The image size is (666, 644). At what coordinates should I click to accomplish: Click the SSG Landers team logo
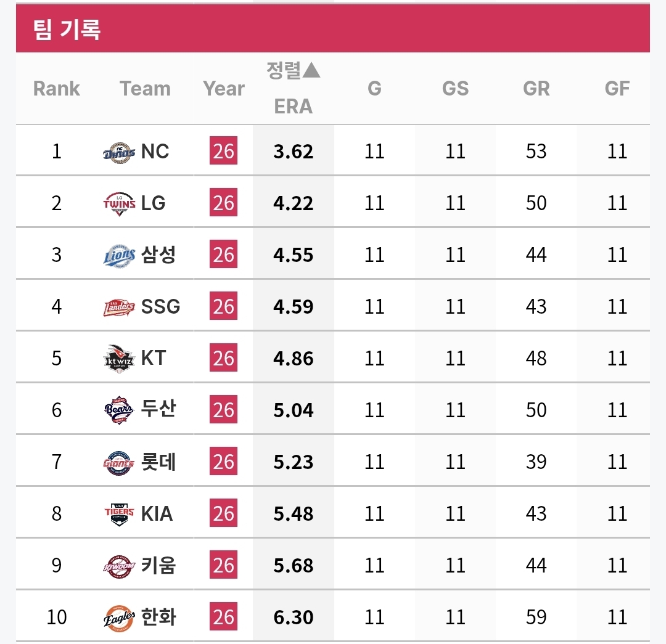119,307
